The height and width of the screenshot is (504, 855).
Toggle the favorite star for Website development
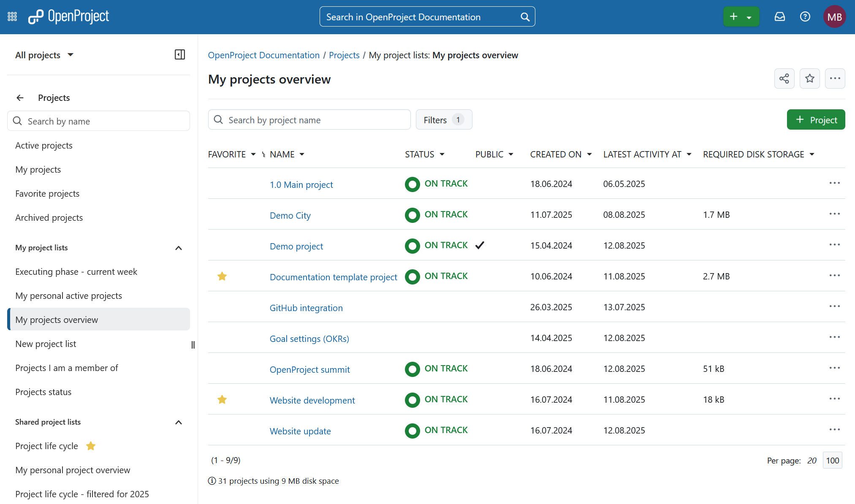[222, 399]
